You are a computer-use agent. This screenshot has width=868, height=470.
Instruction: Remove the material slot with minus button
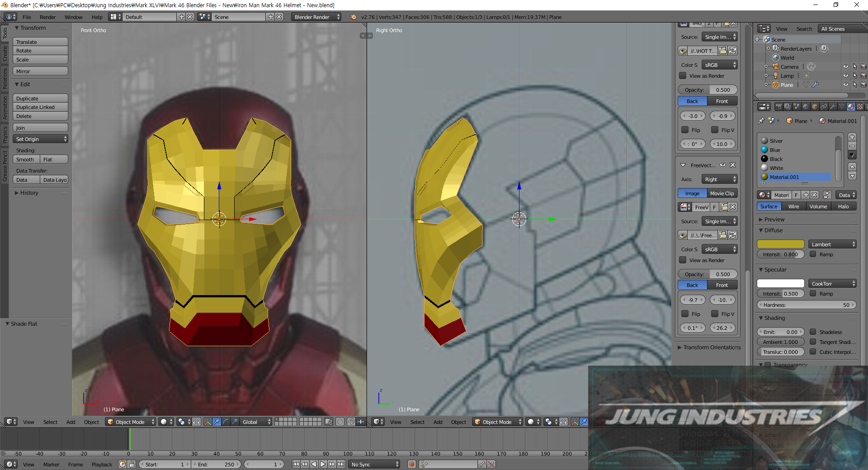click(x=852, y=146)
